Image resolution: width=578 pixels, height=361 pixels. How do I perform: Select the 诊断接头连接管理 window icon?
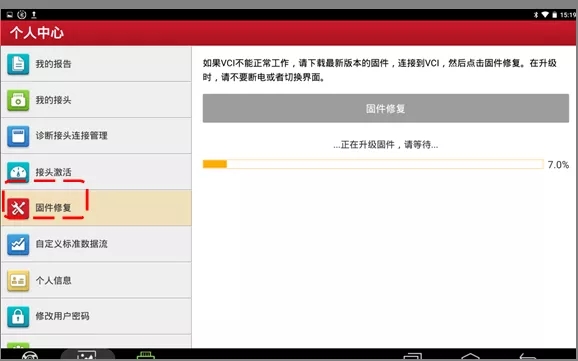(x=18, y=136)
